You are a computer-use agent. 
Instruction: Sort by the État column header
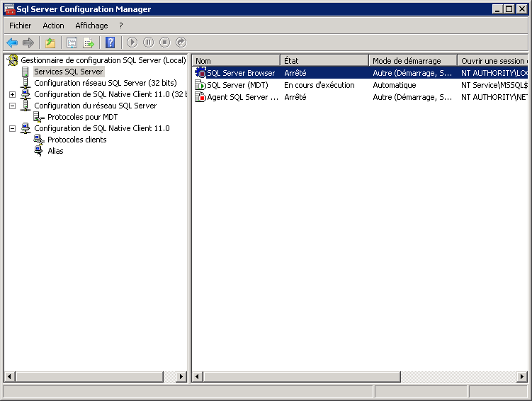pos(324,61)
